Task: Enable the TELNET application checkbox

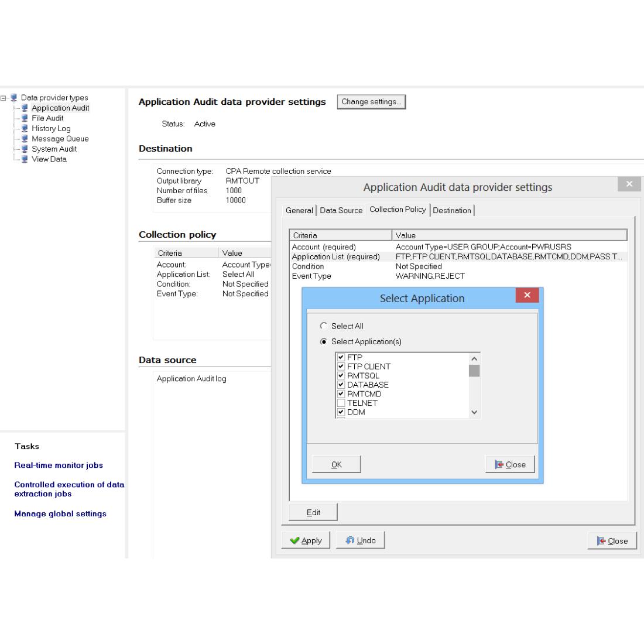Action: pyautogui.click(x=341, y=403)
